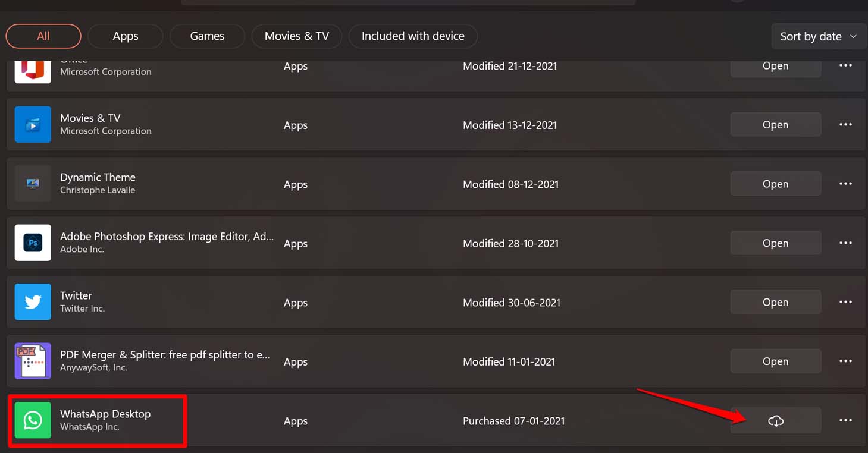Select the All filter tab
Image resolution: width=868 pixels, height=453 pixels.
point(43,36)
